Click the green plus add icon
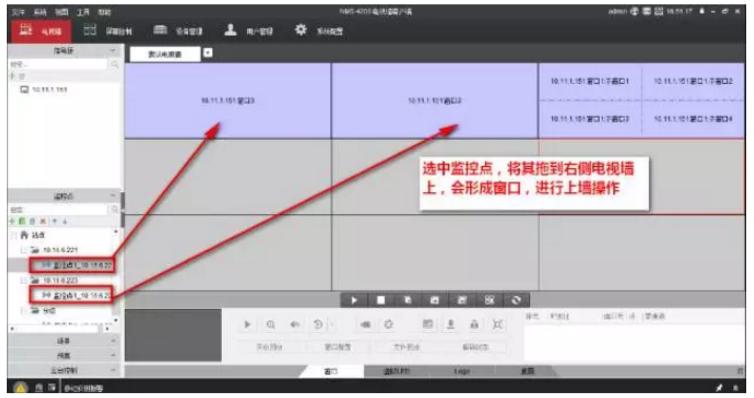The image size is (754, 398). tap(13, 221)
